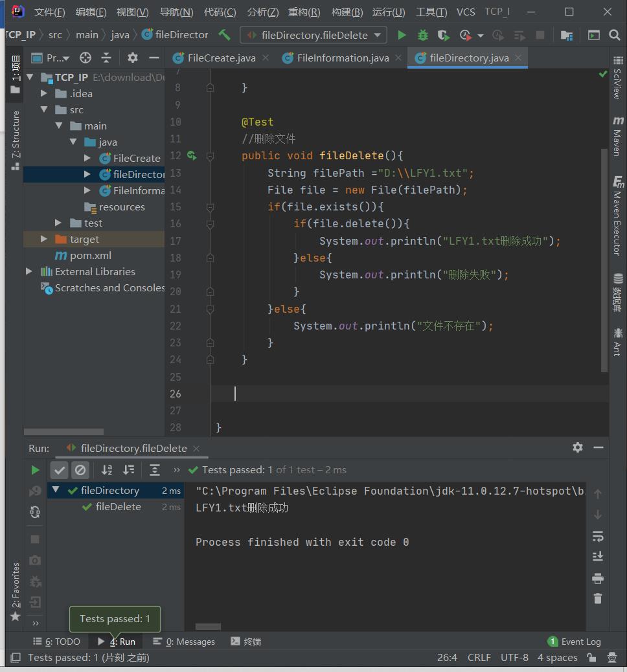The image size is (627, 672).
Task: Open Search Everywhere magnifier icon
Action: (615, 35)
